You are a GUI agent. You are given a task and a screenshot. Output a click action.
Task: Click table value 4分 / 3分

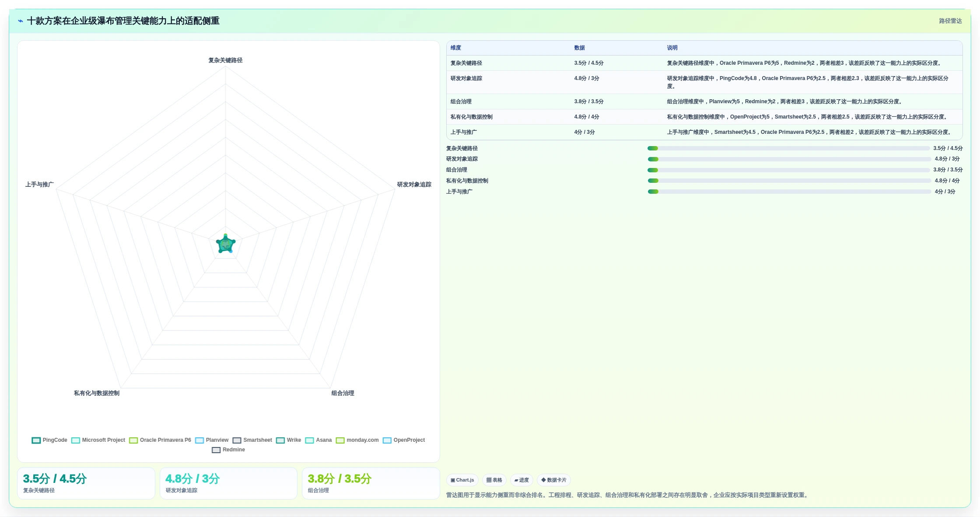pos(584,132)
